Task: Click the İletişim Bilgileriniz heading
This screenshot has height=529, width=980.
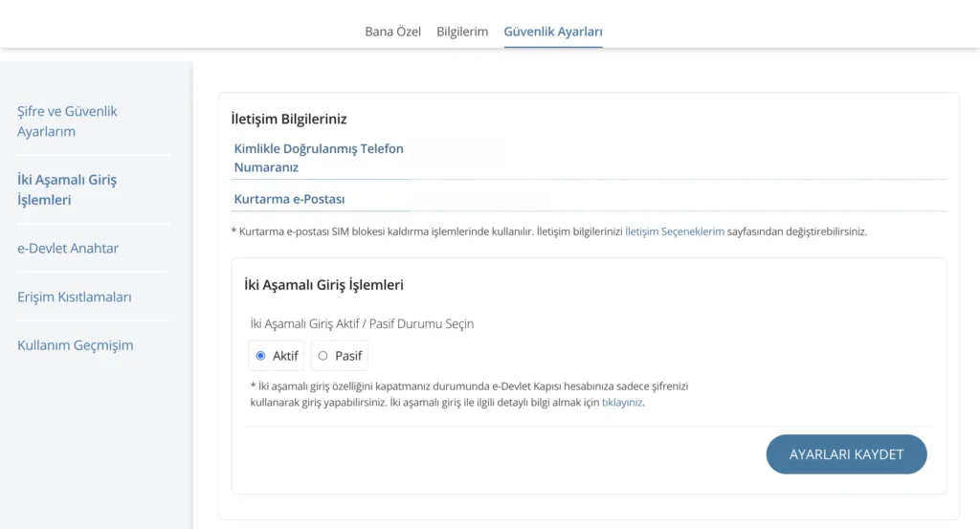Action: point(289,119)
